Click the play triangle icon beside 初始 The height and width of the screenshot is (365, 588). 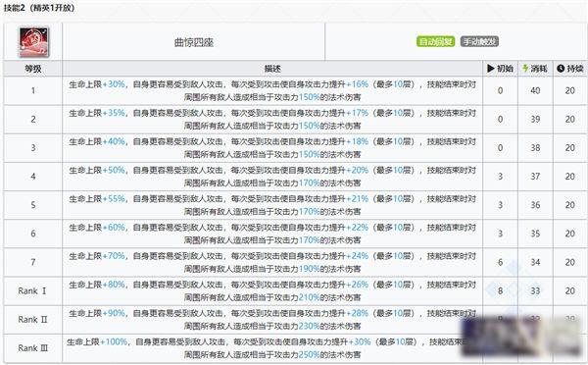(491, 69)
